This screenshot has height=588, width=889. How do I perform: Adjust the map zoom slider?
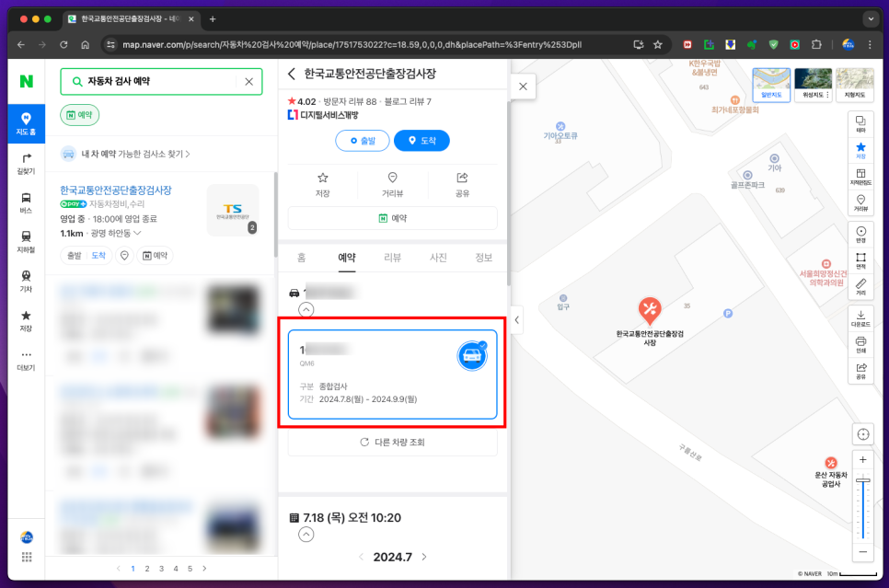pos(863,481)
